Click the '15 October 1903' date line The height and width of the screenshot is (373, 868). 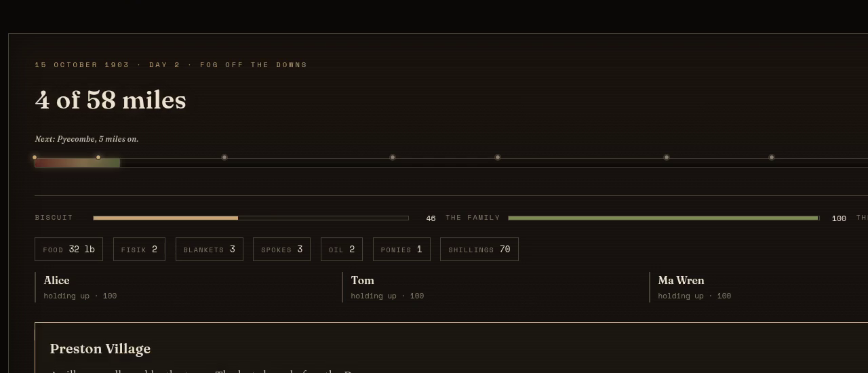click(x=171, y=65)
